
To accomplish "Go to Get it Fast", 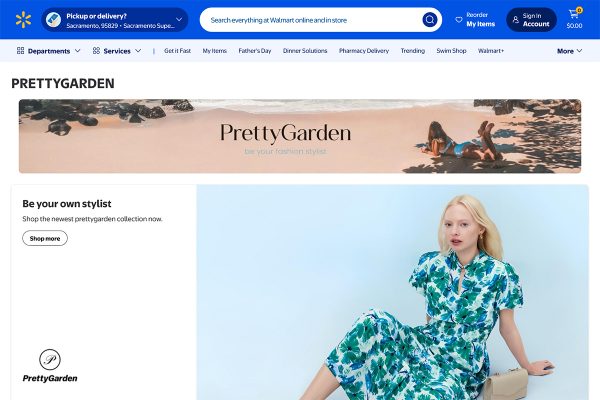I will [177, 51].
